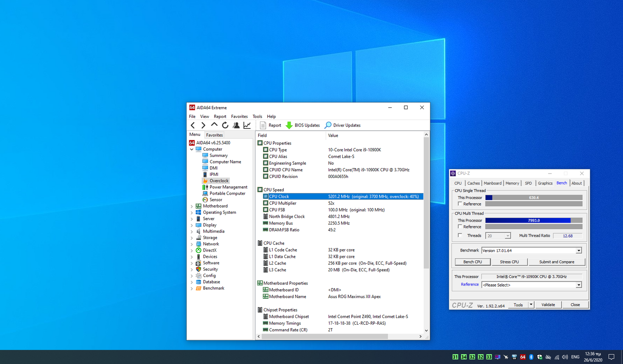This screenshot has width=623, height=364.
Task: Click the volume icon in taskbar
Action: click(565, 357)
